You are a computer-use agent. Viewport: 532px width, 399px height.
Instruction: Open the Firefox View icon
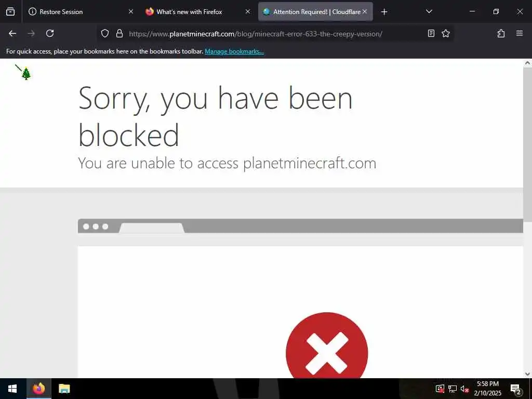(10, 12)
